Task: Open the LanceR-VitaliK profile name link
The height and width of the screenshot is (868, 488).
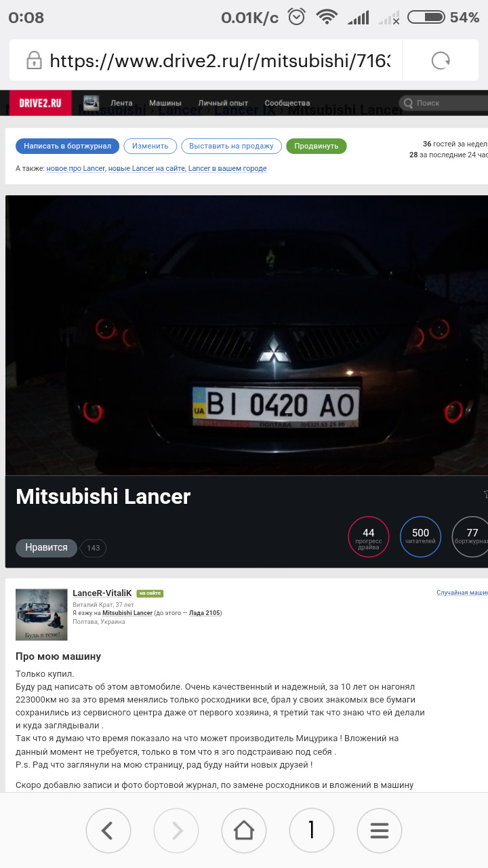Action: [x=102, y=593]
